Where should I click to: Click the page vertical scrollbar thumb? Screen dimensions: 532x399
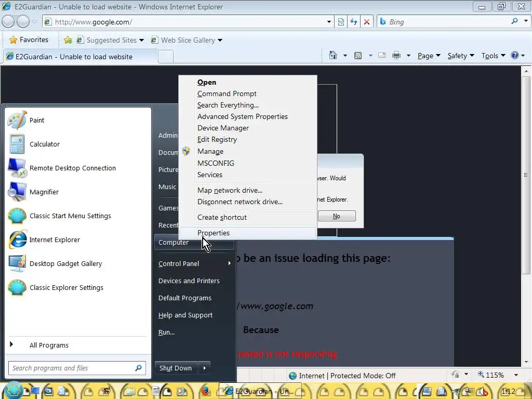(x=526, y=175)
